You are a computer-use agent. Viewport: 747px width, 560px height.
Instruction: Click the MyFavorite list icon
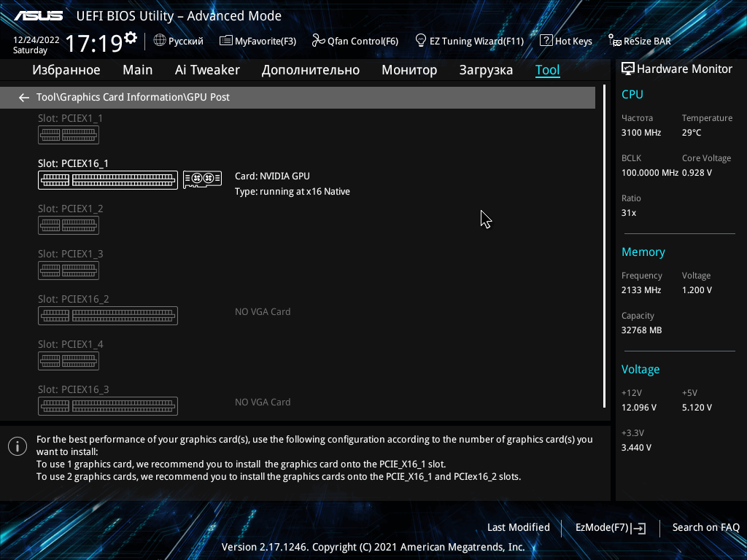(x=226, y=41)
